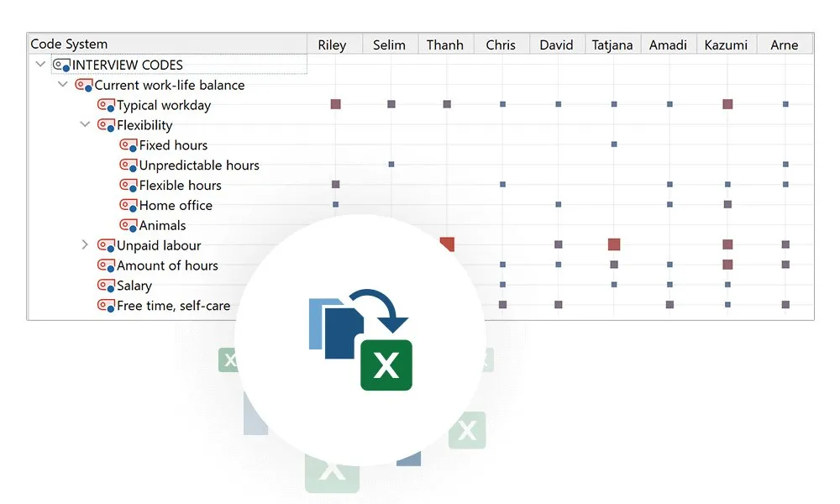Click the Flexible hours code icon
Screen dimensions: 840x504
(128, 186)
